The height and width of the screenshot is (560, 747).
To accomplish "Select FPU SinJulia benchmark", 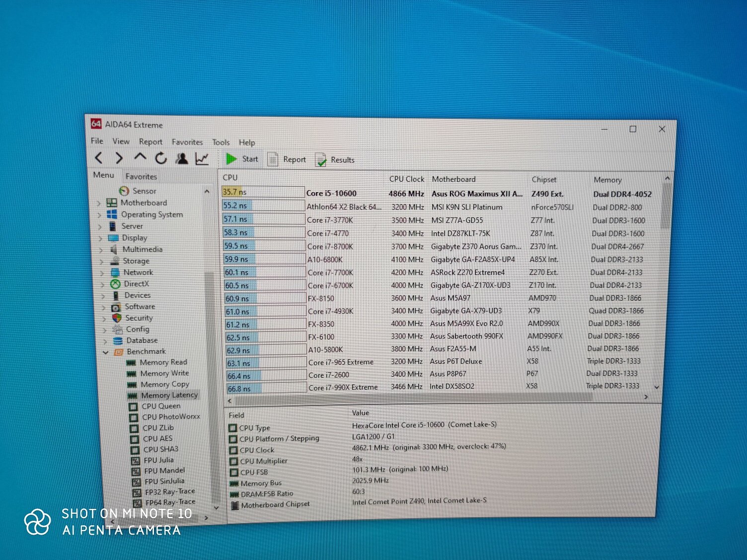I will (x=158, y=481).
